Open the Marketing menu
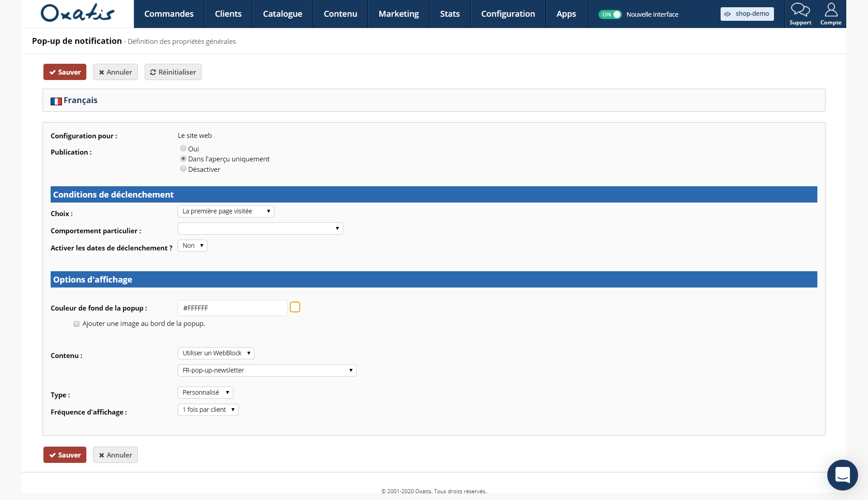 click(x=399, y=14)
